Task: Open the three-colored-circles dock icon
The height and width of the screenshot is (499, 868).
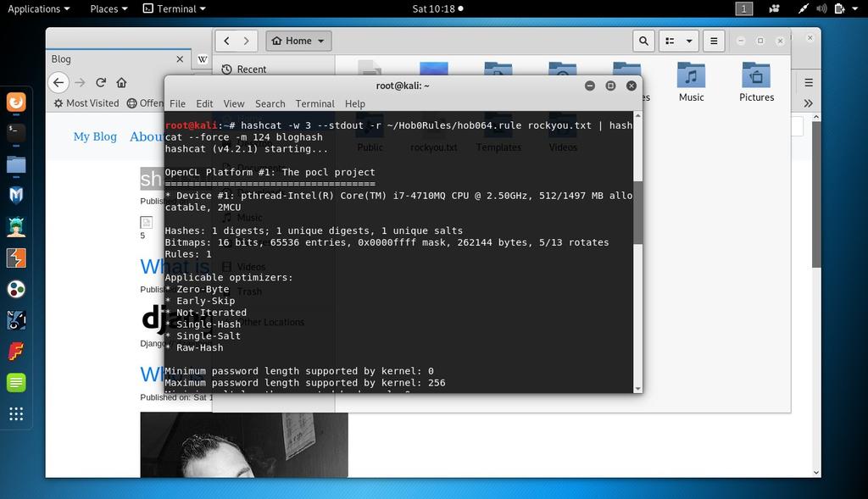Action: [16, 290]
